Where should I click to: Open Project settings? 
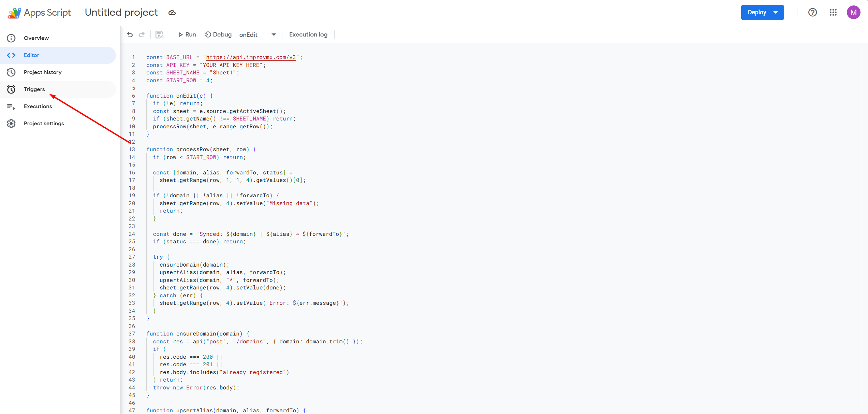(44, 124)
